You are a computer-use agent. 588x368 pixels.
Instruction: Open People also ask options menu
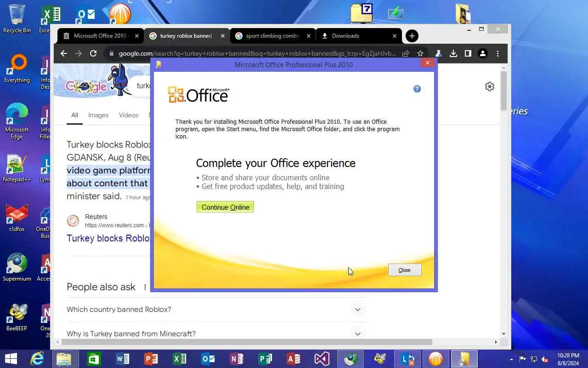(145, 287)
